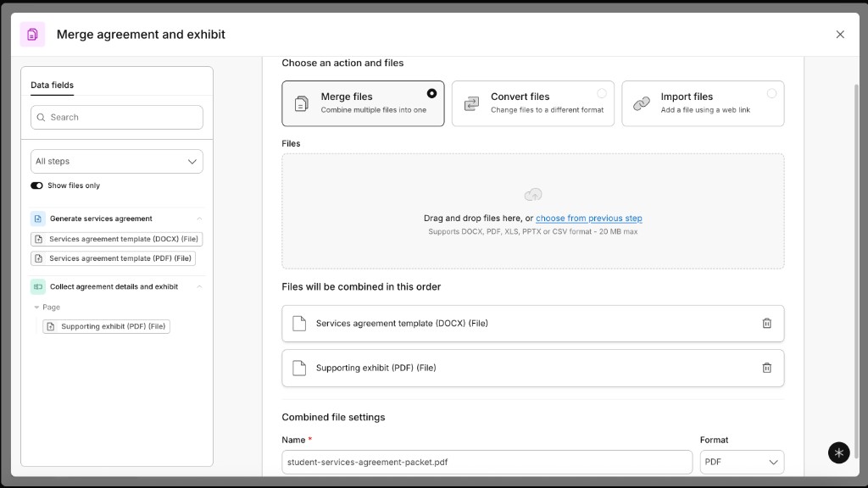Toggle the Show files only switch

(x=36, y=186)
